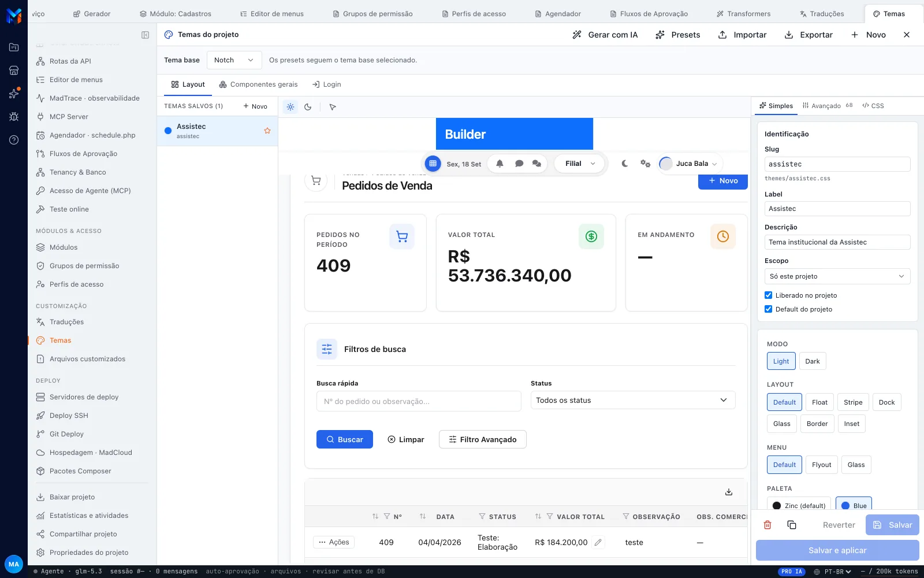Screen dimensions: 924x578
Task: Open Juca Bala user menu
Action: click(x=690, y=164)
